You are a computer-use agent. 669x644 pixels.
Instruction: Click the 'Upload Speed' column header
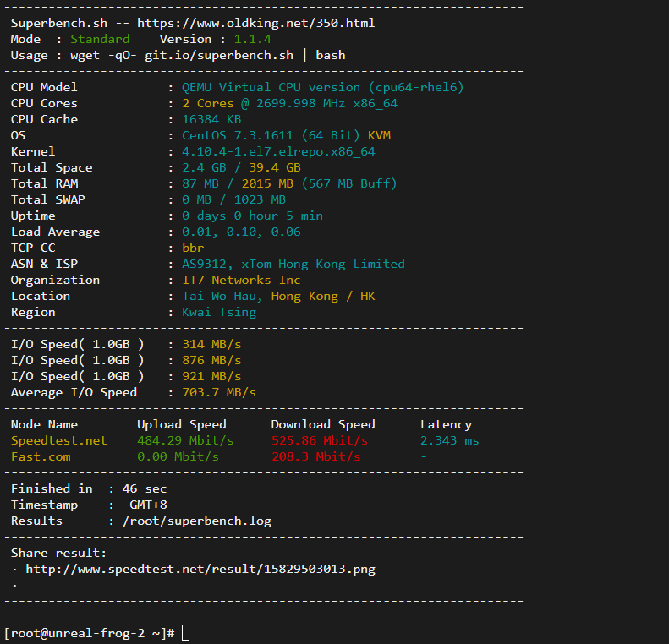182,424
